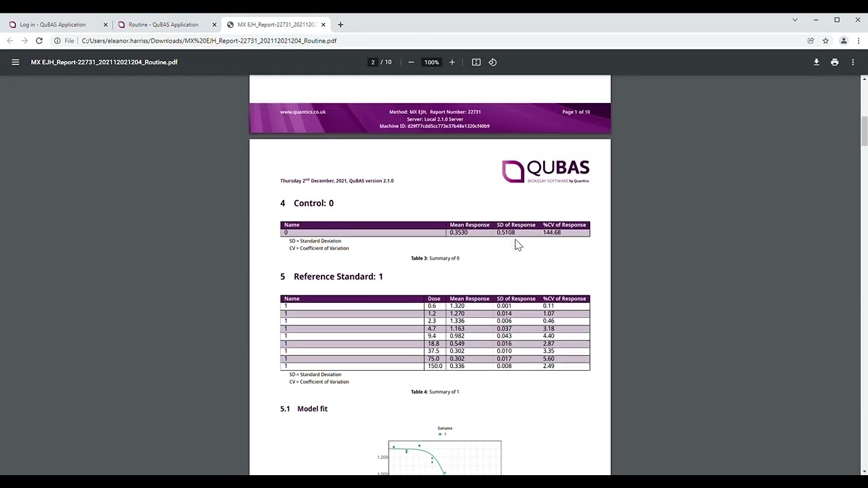Click the report date and version line

pyautogui.click(x=337, y=181)
